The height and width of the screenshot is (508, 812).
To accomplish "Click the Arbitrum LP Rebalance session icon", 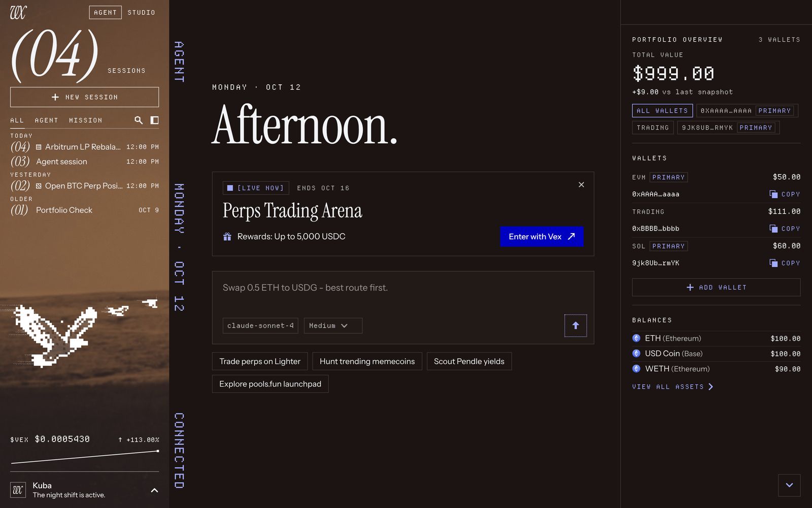I will click(x=39, y=147).
